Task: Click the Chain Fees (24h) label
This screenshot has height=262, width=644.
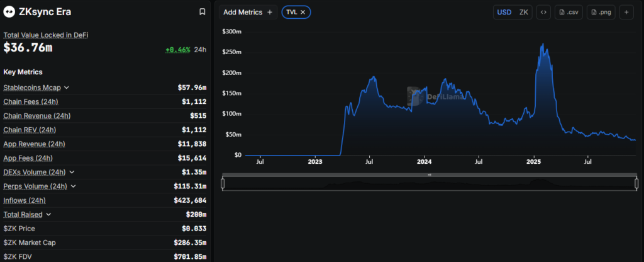Action: click(30, 101)
